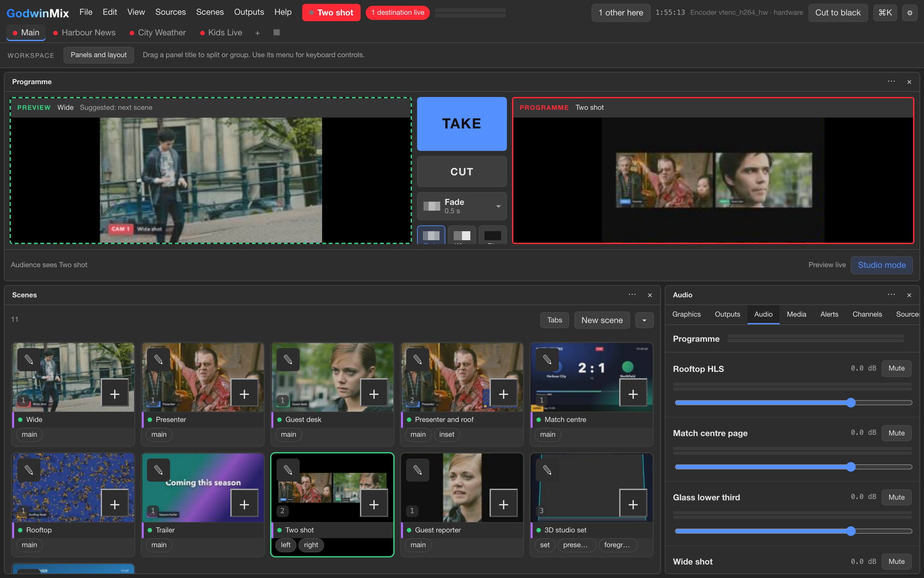
Task: Click the pencil icon on Presenter scene
Action: point(158,359)
